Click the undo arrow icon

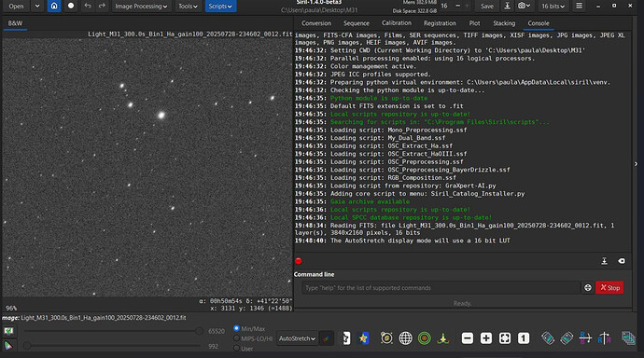[88, 7]
